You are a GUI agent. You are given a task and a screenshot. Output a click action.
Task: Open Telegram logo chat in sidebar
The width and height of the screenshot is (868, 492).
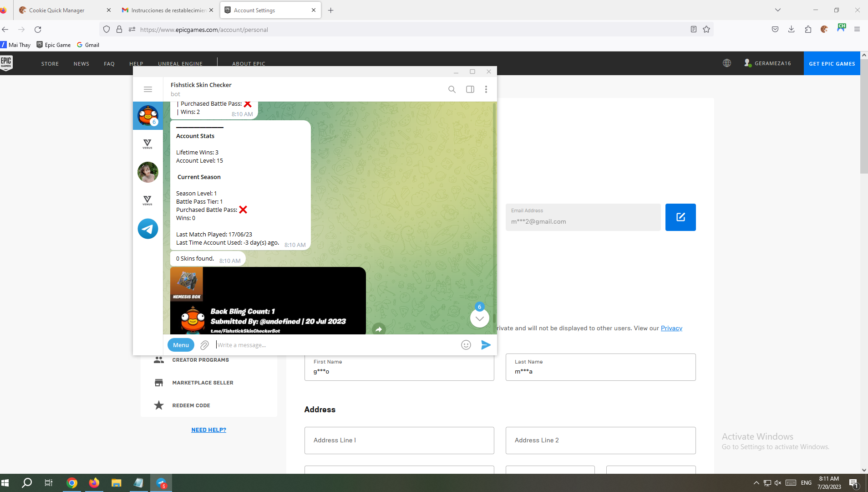(148, 229)
